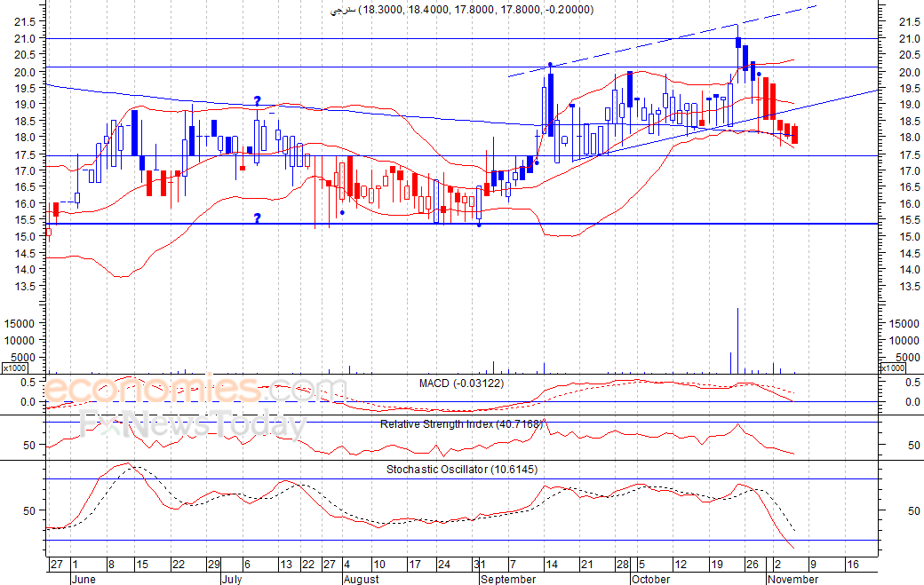This screenshot has height=585, width=924.
Task: Click the date label 13 in July
Action: tap(286, 565)
